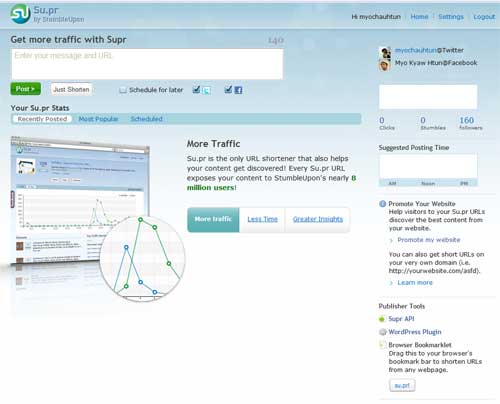Enable the Schedule for later checkbox
This screenshot has width=500, height=404.
pos(123,90)
